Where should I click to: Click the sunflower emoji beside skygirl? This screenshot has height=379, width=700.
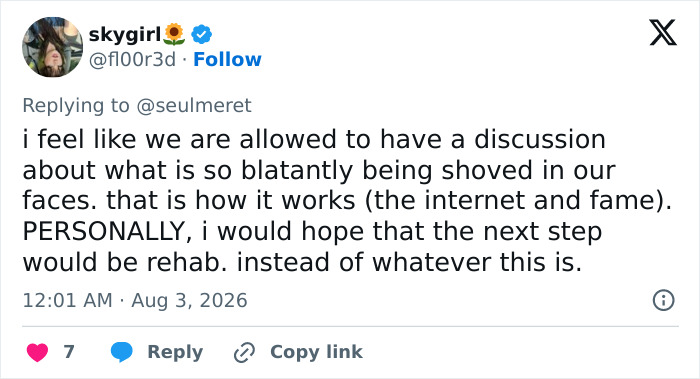174,34
